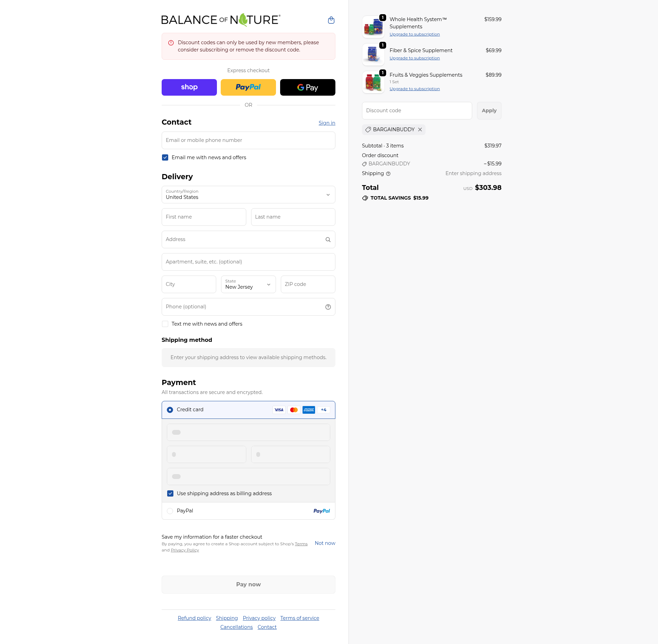
Task: Select the PayPal payment radio option
Action: (170, 511)
